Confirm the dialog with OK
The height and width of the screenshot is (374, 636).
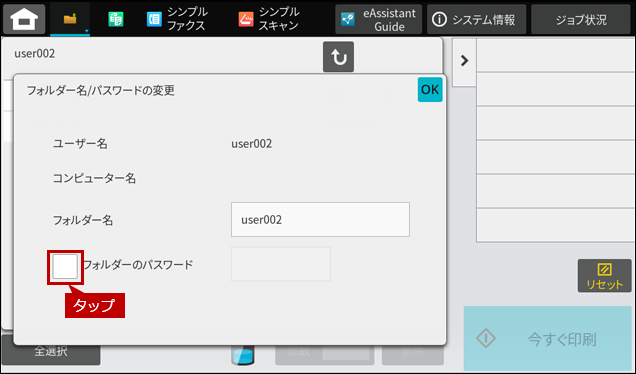point(430,90)
